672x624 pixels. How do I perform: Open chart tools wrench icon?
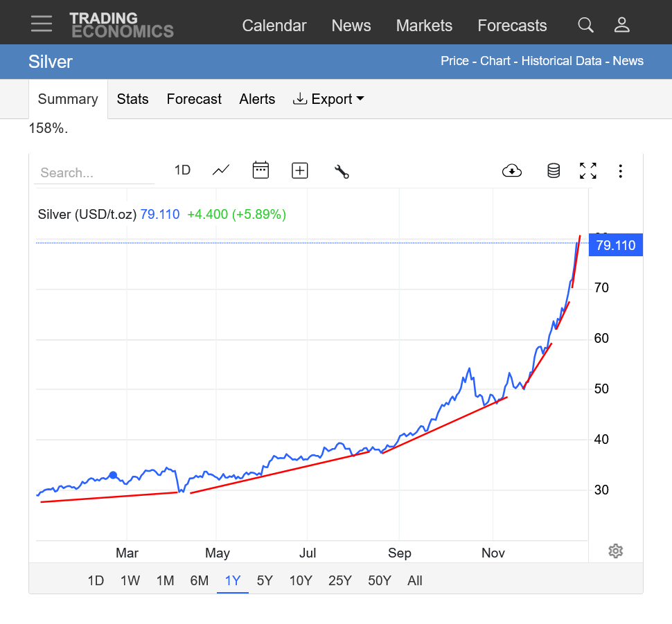click(x=342, y=172)
